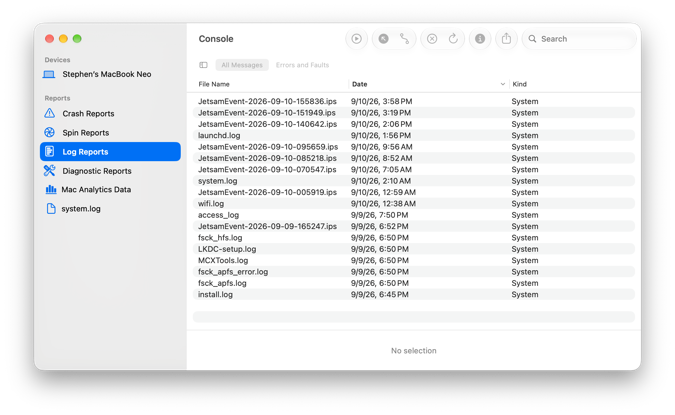Switch to Errors and Faults filter
The width and height of the screenshot is (675, 415).
302,65
